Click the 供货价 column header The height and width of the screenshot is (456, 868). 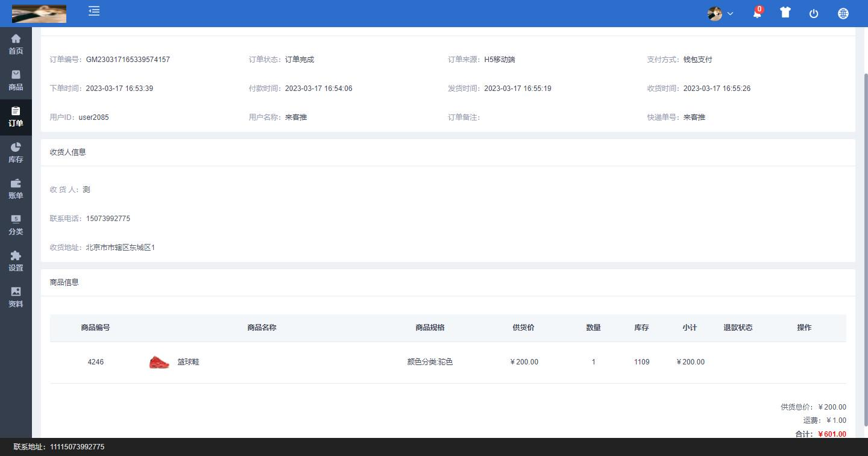tap(524, 328)
